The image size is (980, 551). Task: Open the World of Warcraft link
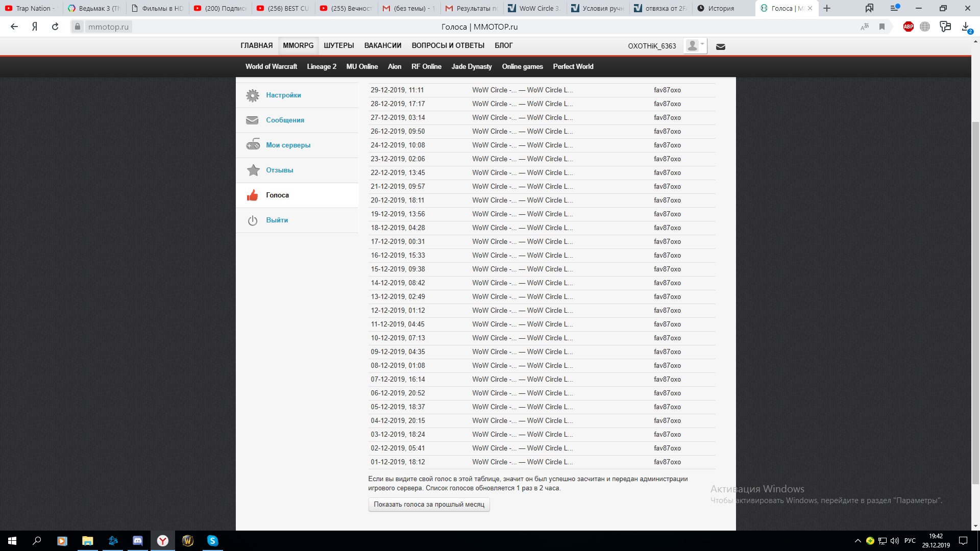(x=271, y=67)
